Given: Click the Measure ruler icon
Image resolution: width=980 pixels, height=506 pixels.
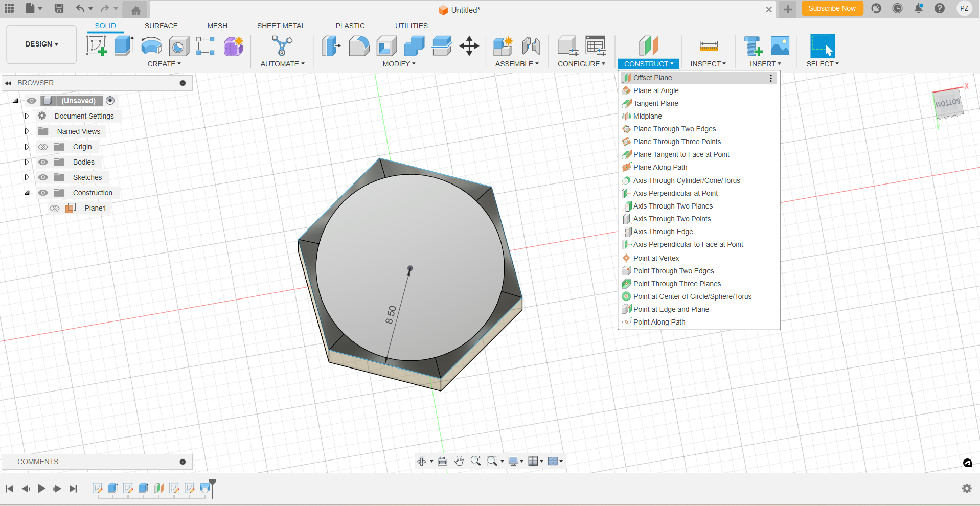Looking at the screenshot, I should [709, 46].
